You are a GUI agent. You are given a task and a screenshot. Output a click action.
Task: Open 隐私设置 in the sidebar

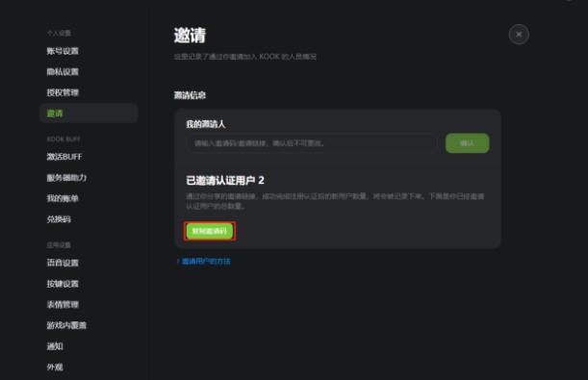click(63, 72)
